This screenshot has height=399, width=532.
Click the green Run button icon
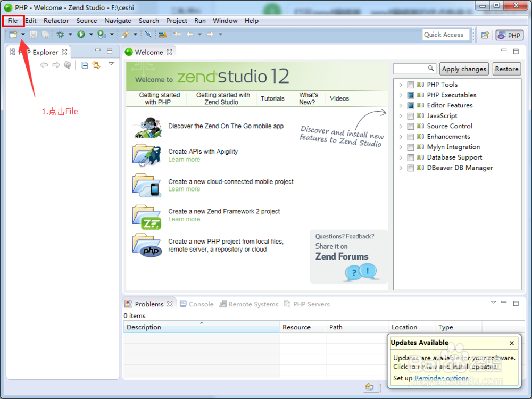point(81,34)
